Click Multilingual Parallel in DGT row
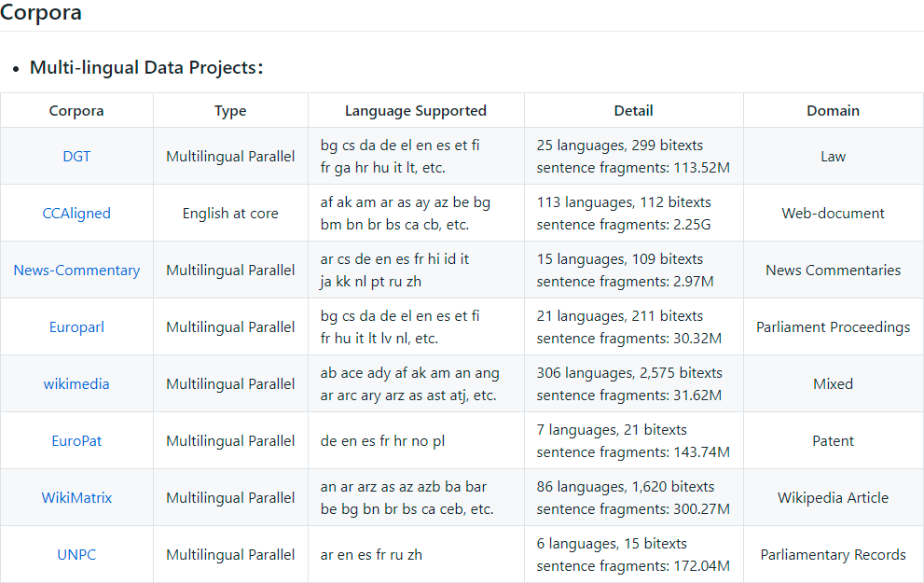Viewport: 924px width, 583px height. [x=230, y=156]
